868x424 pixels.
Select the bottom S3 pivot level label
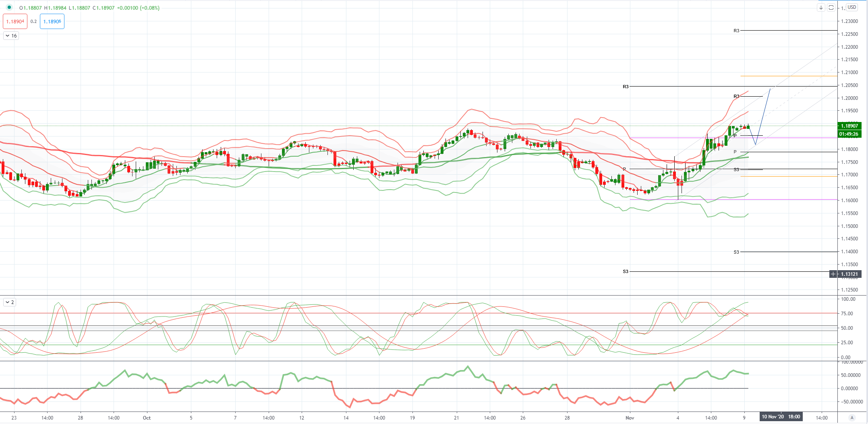pyautogui.click(x=626, y=272)
